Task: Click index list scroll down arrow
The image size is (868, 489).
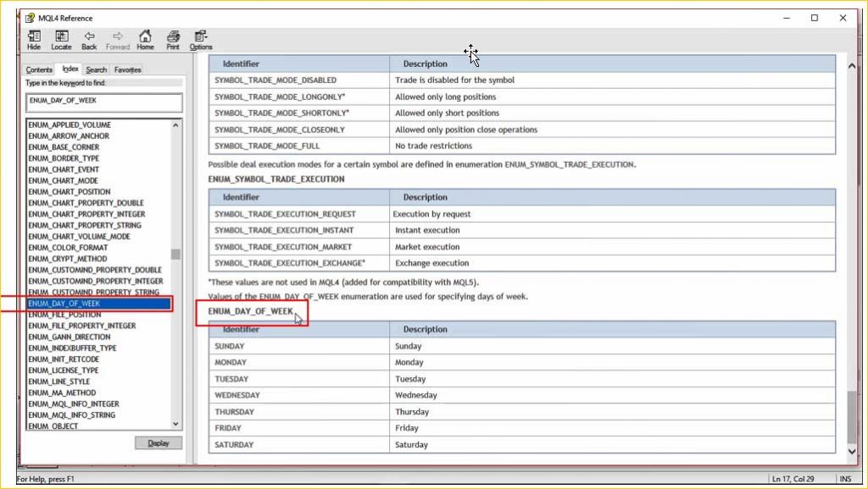Action: coord(175,425)
